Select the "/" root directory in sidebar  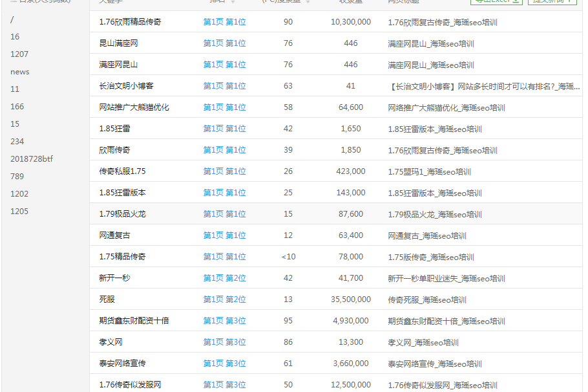coord(12,19)
